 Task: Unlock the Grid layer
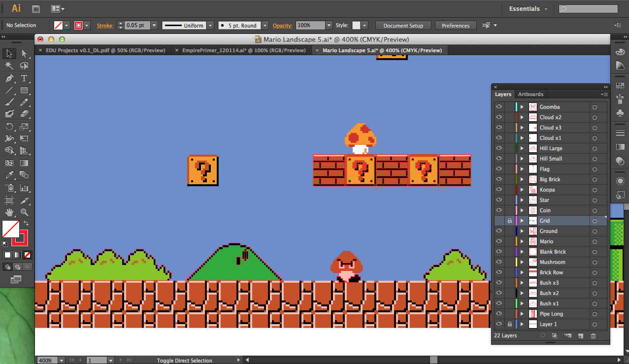point(509,221)
